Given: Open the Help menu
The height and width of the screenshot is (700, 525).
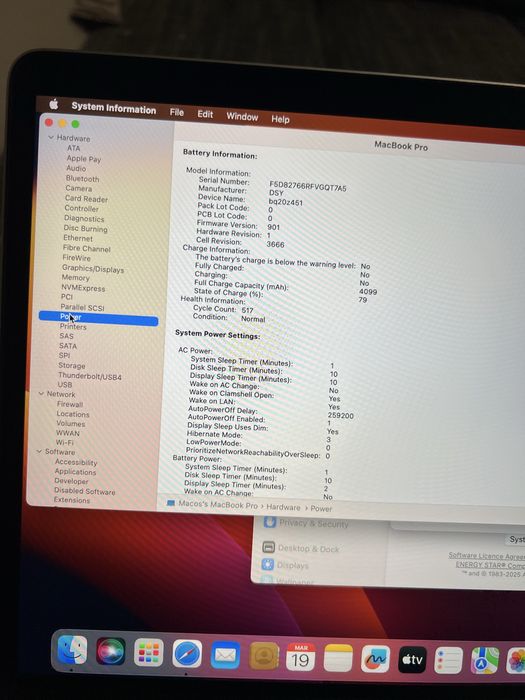Looking at the screenshot, I should pos(280,119).
